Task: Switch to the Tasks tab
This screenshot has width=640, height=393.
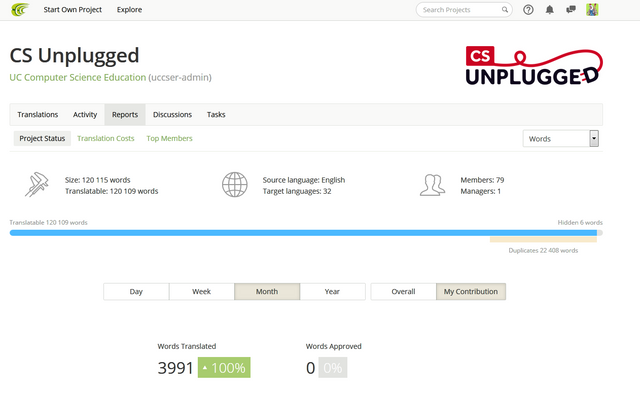Action: [216, 115]
